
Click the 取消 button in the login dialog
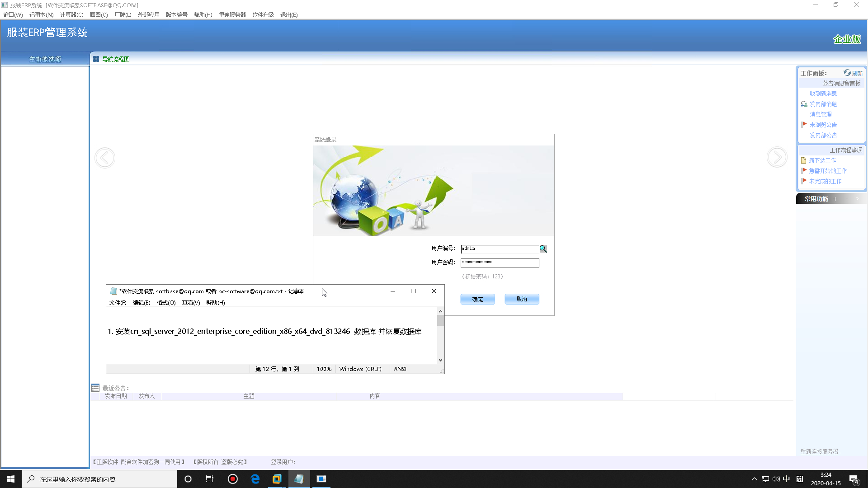(522, 299)
